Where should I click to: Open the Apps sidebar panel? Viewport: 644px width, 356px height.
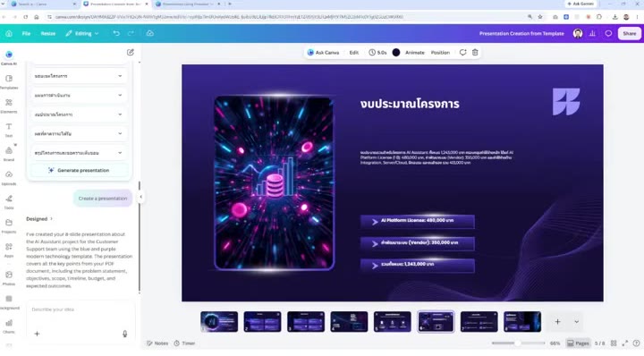[9, 250]
